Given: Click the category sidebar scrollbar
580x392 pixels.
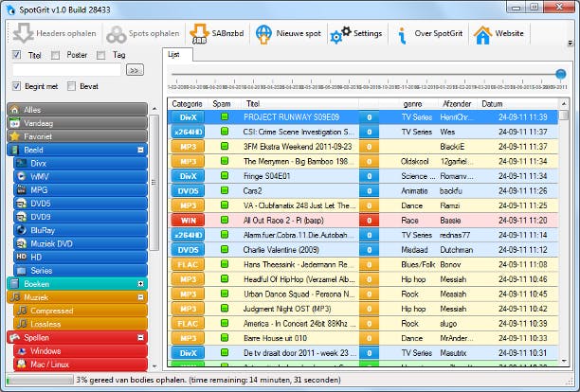Looking at the screenshot, I should (154, 238).
